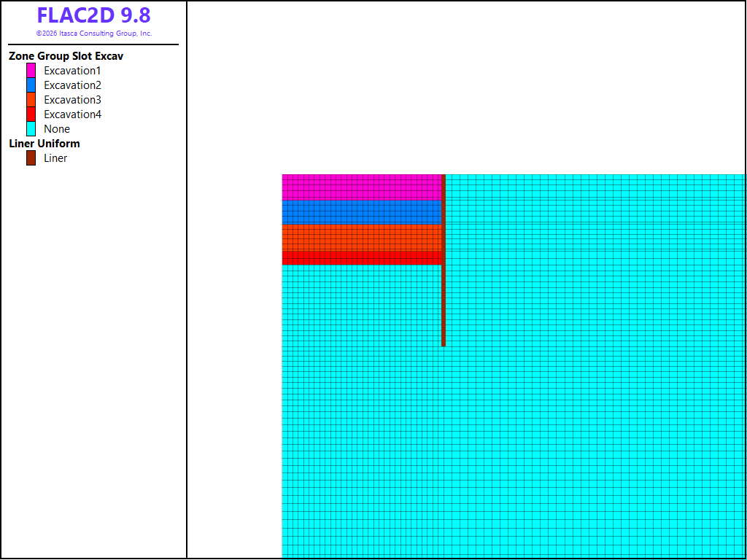Click the orange Excavation3 legend swatch

click(31, 99)
